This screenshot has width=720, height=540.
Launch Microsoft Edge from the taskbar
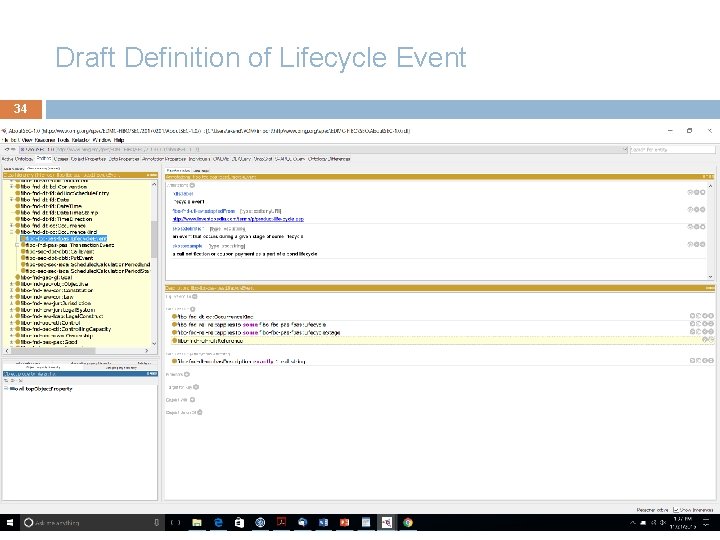tap(218, 523)
